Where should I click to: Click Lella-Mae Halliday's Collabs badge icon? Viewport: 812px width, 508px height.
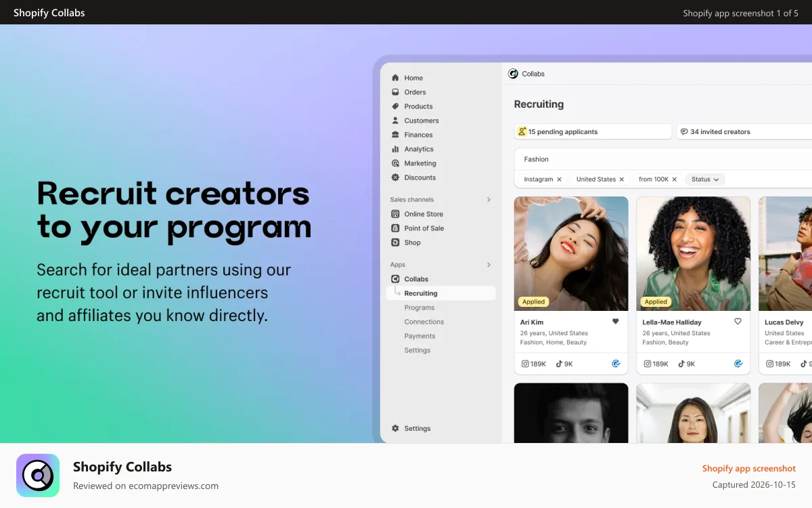point(738,364)
